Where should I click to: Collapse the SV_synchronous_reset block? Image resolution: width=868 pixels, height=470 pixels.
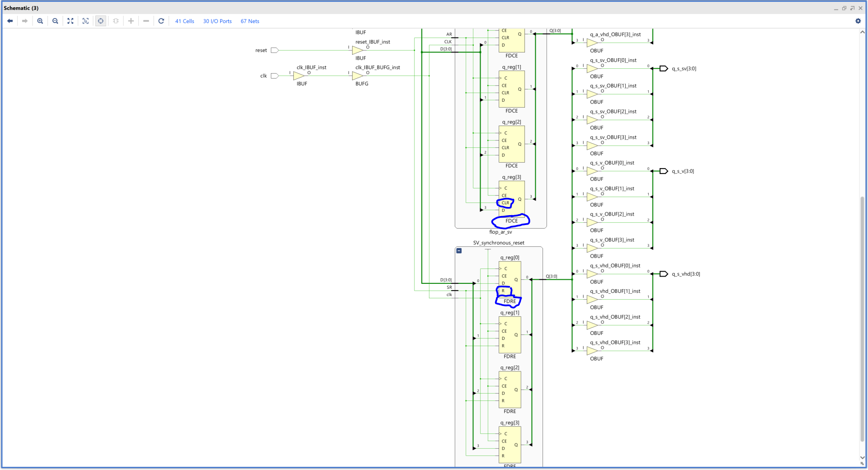[459, 251]
